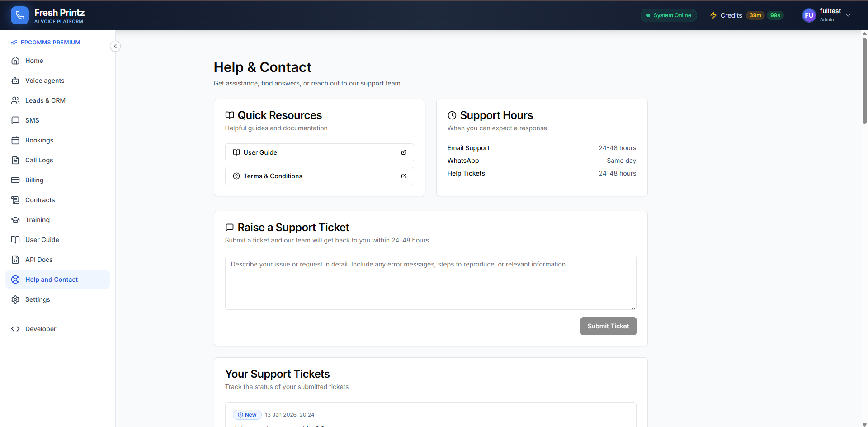Click the Settings gear icon in sidebar
868x427 pixels.
pyautogui.click(x=15, y=299)
